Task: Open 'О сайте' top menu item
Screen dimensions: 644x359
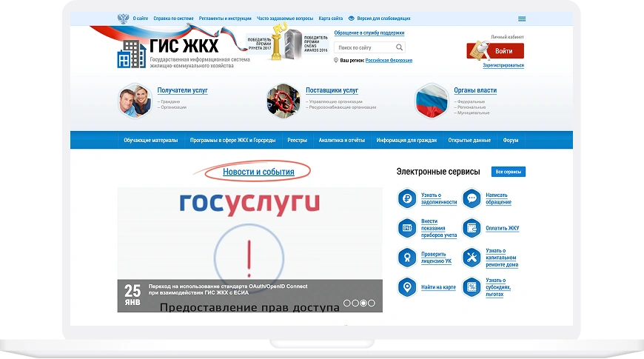Action: tap(141, 19)
